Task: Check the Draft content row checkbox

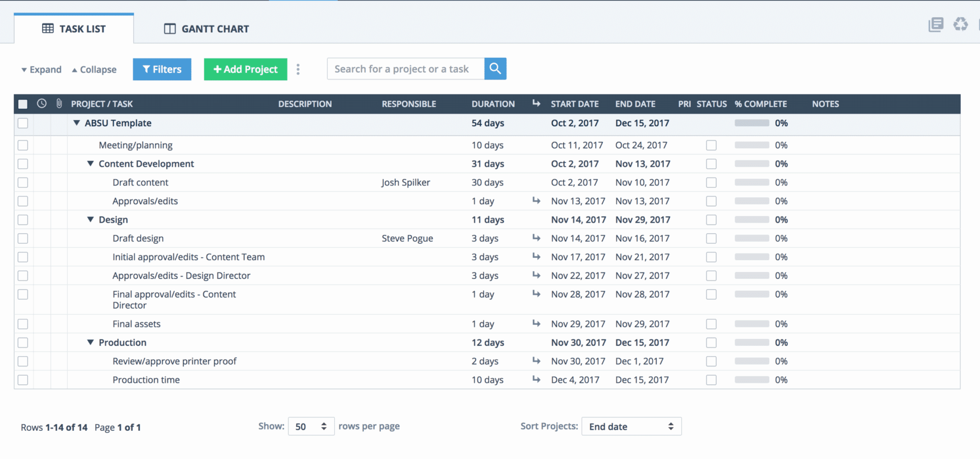Action: point(22,182)
